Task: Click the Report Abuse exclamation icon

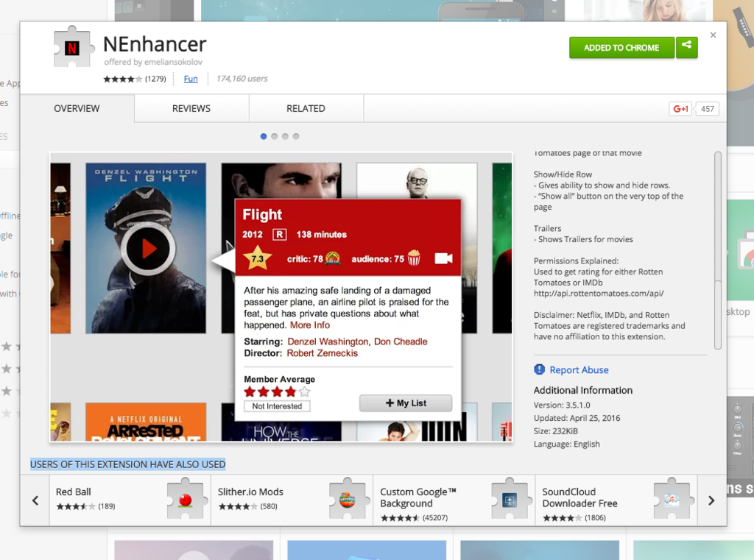Action: [539, 369]
